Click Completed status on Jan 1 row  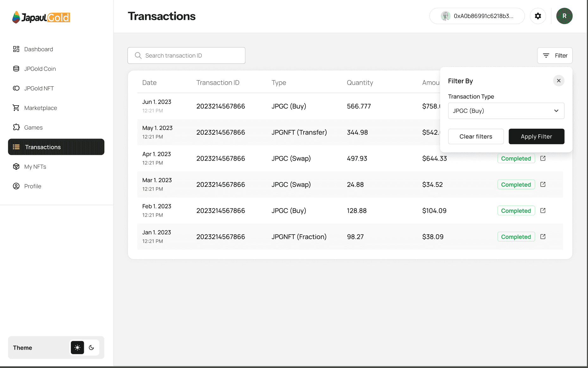tap(516, 237)
